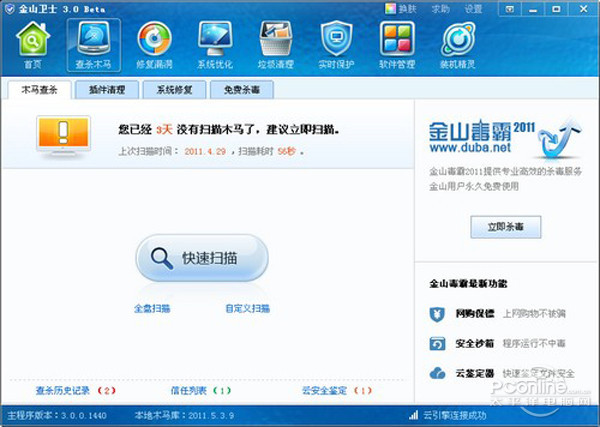Click the 本地木马库 2011.5.3.9 status text
600x427 pixels.
coord(184,415)
